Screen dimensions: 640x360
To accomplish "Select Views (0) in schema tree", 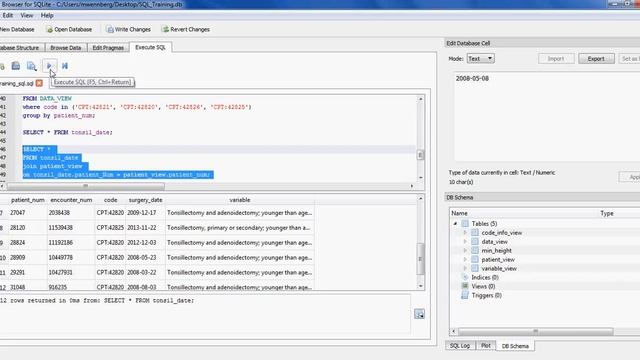I will coord(483,287).
